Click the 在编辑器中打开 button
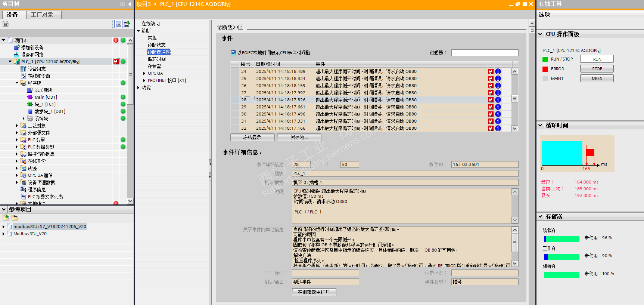The height and width of the screenshot is (305, 644). coord(314,292)
